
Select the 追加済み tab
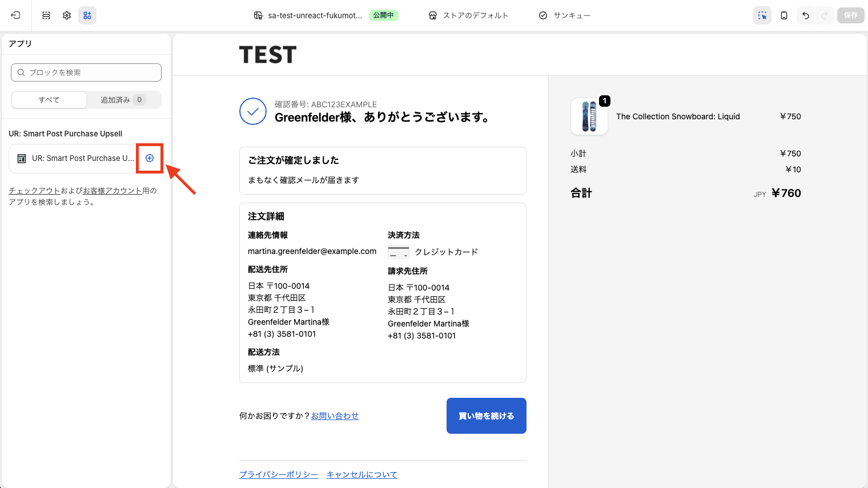click(x=123, y=100)
